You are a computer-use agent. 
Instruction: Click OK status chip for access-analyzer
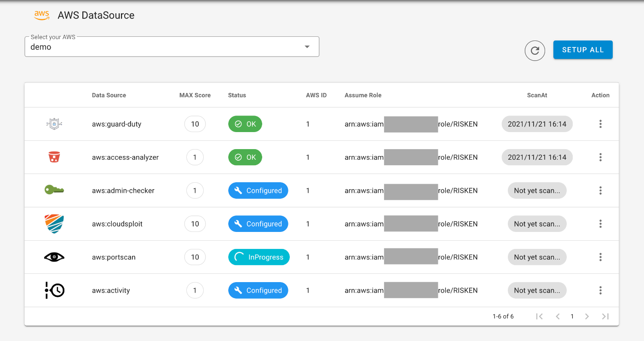(x=245, y=157)
